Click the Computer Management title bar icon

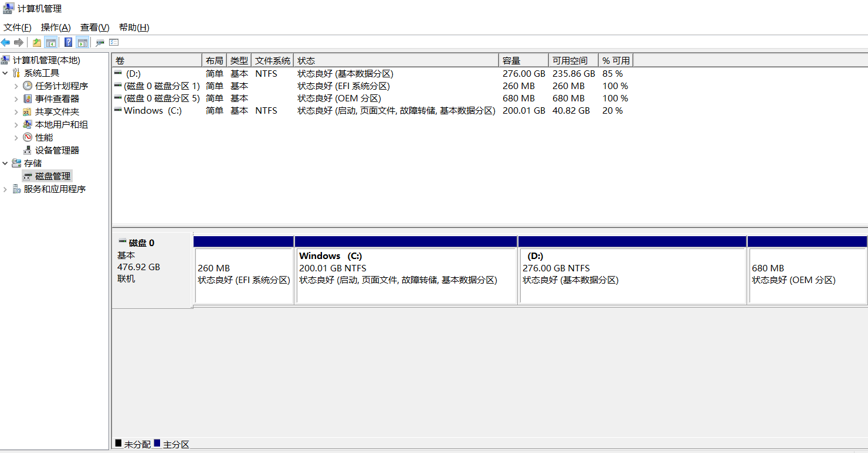click(9, 8)
